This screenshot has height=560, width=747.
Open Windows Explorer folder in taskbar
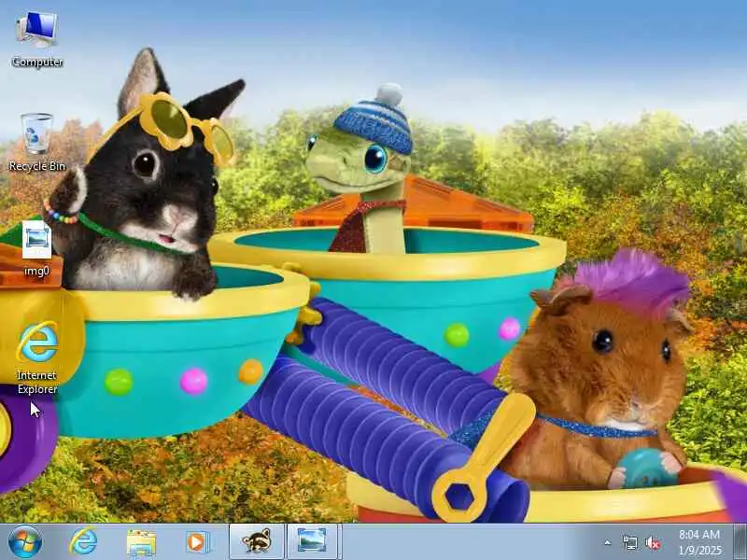[x=141, y=542]
